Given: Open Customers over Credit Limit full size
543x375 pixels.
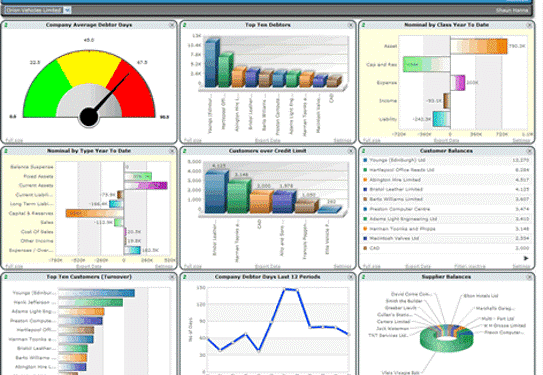Looking at the screenshot, I should click(193, 266).
